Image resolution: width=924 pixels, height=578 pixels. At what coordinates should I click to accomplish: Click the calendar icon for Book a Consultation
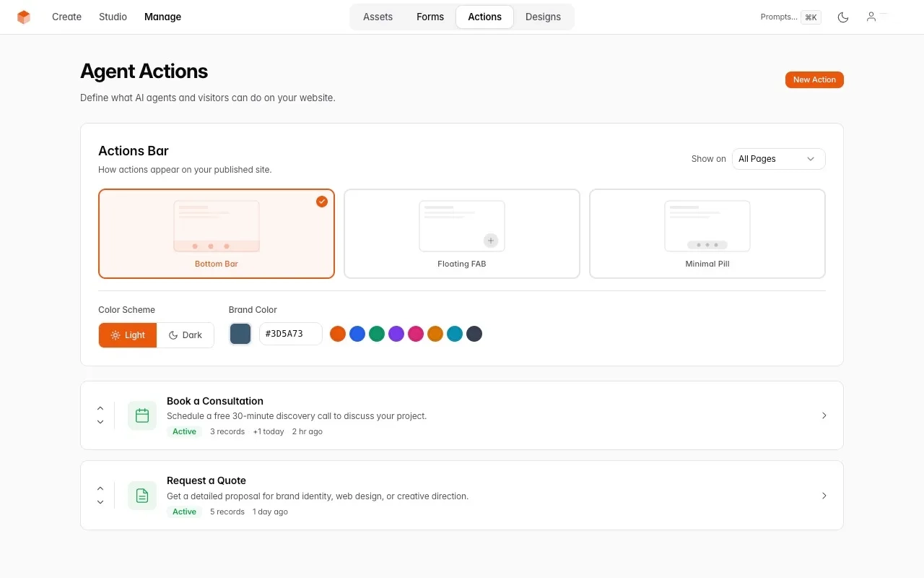coord(141,415)
